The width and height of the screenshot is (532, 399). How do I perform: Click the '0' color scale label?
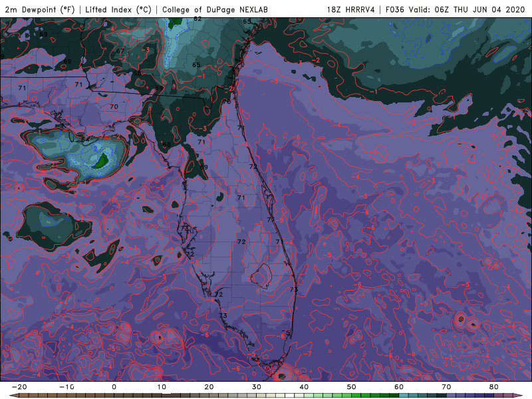click(x=114, y=387)
